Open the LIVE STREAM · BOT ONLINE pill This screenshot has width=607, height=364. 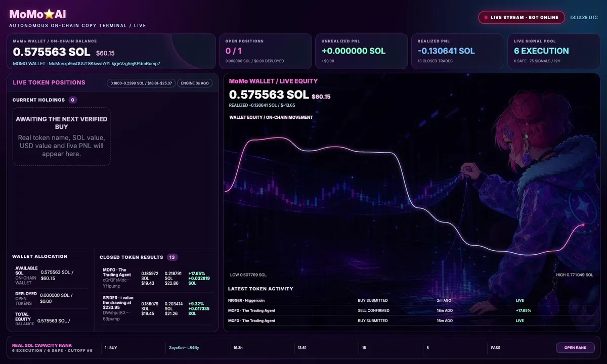coord(521,18)
